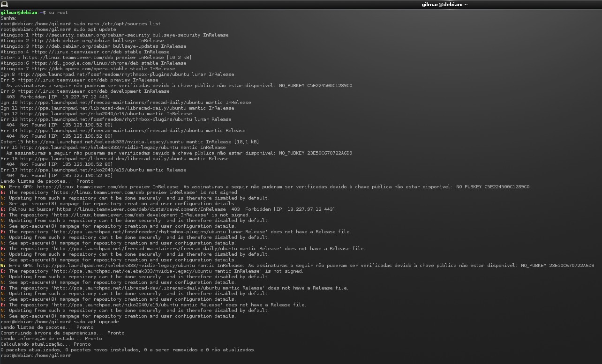Click 'E:' kelebek333 nvidia-legacy is not signed line
602x364 pixels.
152,271
